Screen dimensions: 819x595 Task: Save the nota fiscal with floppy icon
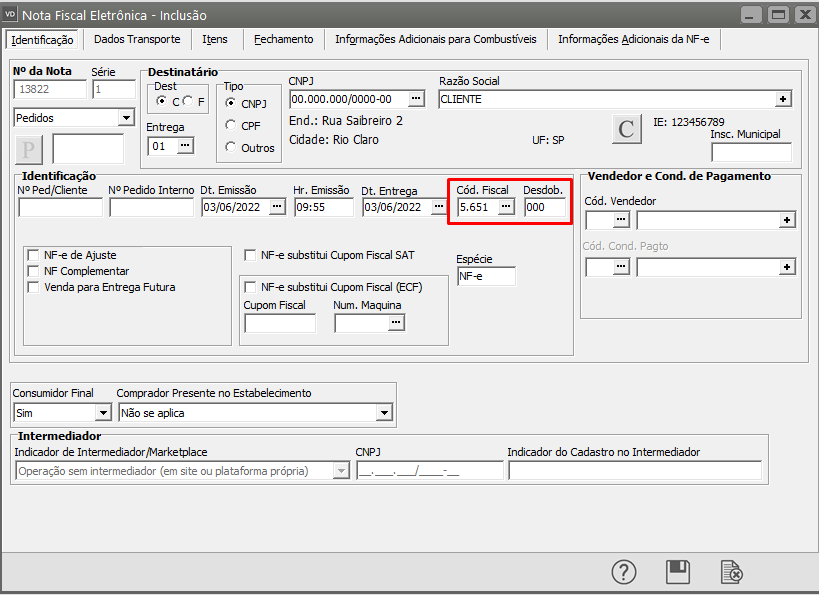click(678, 571)
